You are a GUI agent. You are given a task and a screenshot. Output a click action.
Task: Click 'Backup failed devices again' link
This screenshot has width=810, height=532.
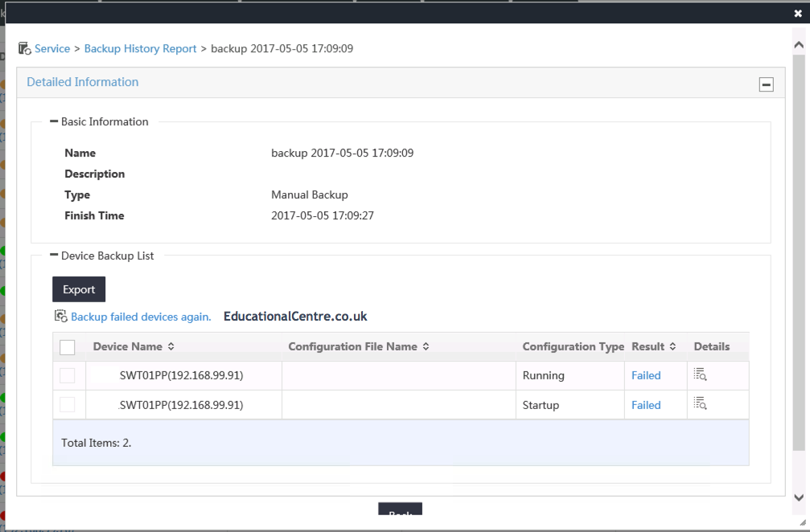[141, 317]
